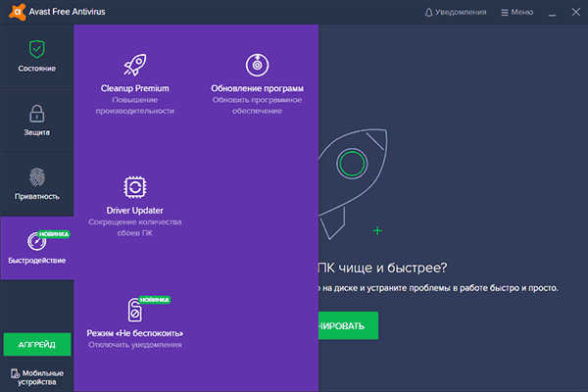
Task: Switch to Быстродействие sidebar tab label
Action: coord(37,261)
